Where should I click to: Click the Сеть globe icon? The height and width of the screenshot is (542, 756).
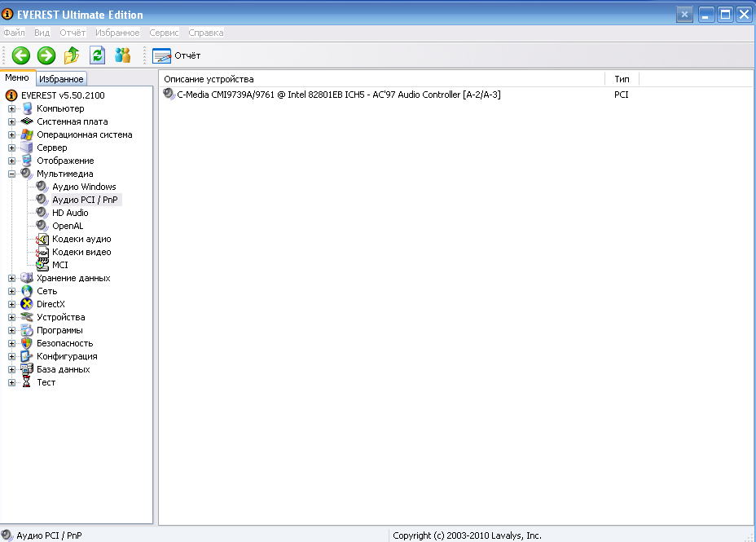[27, 291]
